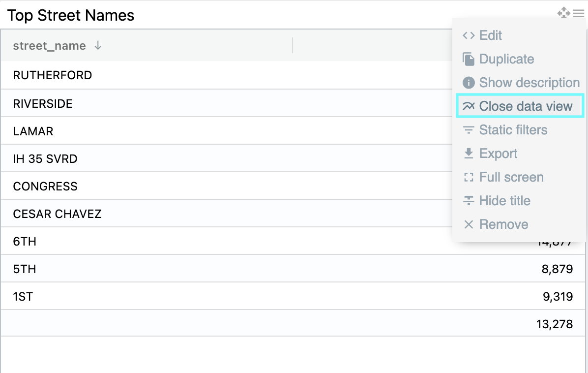Click the CESAR CHAVEZ street cell
This screenshot has width=588, height=373.
(57, 214)
